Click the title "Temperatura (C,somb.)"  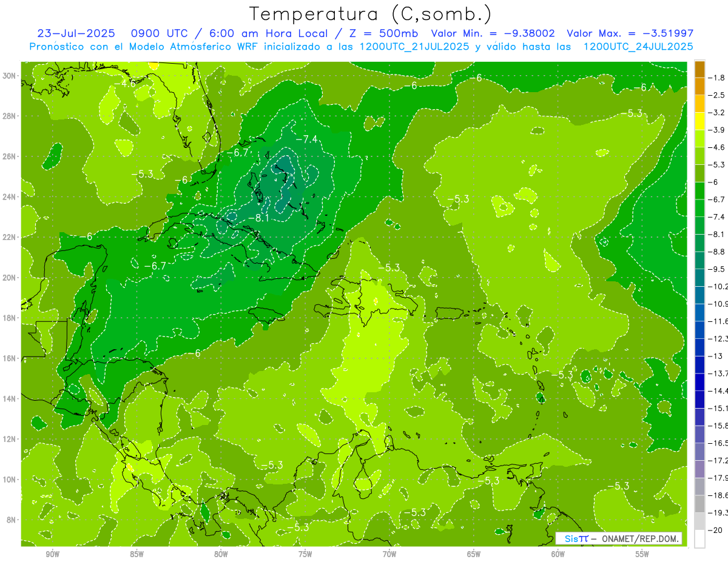click(369, 14)
